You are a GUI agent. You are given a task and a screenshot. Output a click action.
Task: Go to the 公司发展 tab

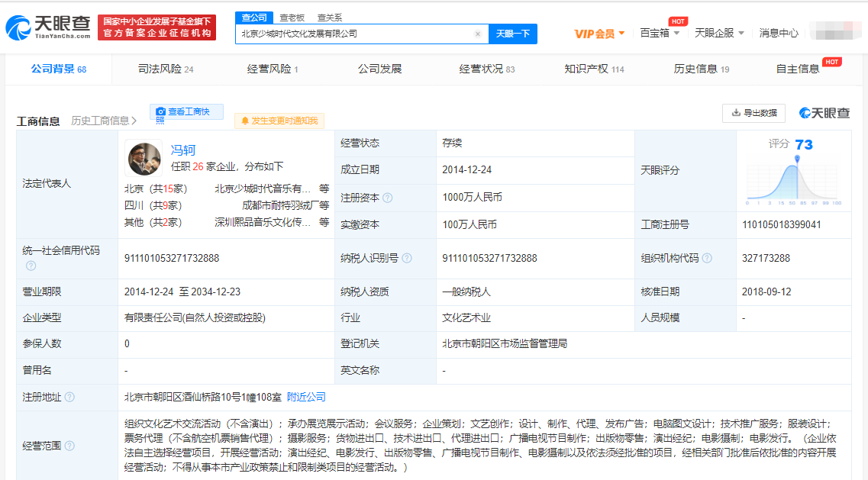(379, 69)
